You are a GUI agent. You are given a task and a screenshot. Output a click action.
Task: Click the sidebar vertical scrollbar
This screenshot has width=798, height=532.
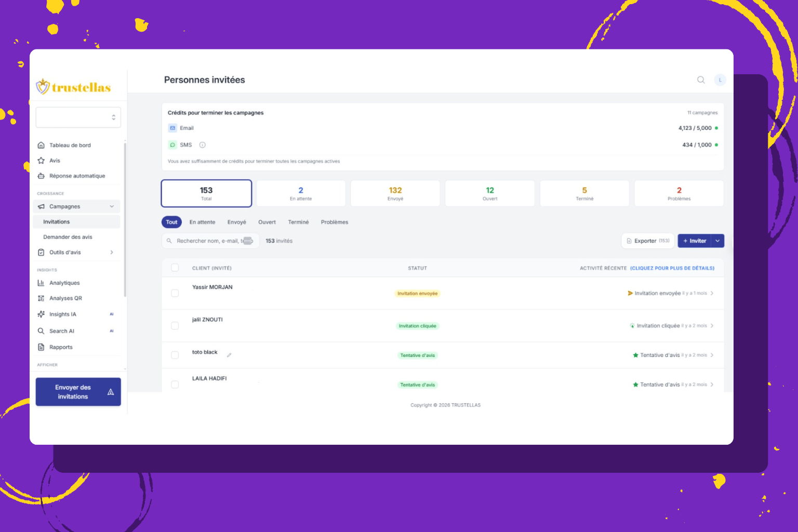125,218
